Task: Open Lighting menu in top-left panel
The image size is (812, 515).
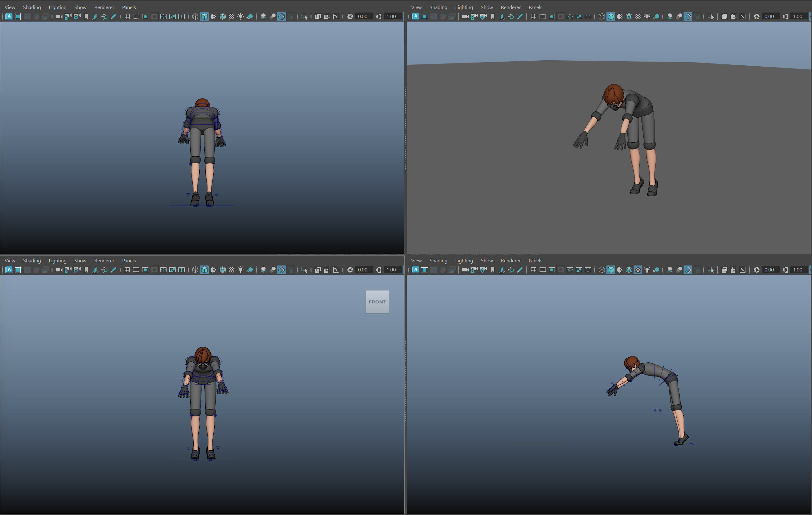Action: click(57, 7)
